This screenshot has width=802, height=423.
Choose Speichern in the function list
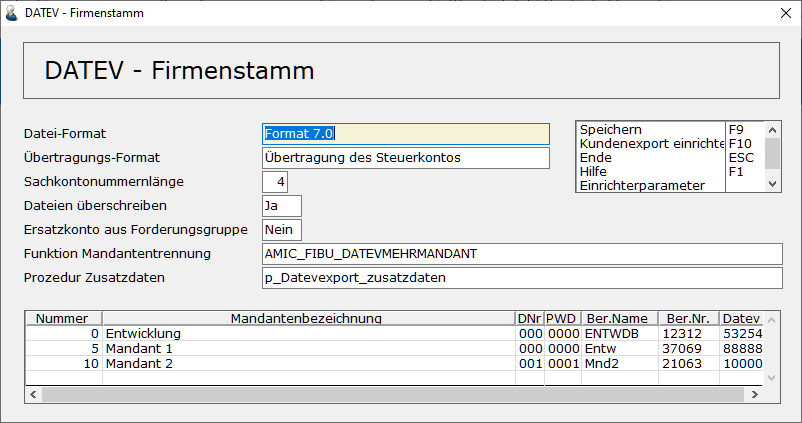651,129
